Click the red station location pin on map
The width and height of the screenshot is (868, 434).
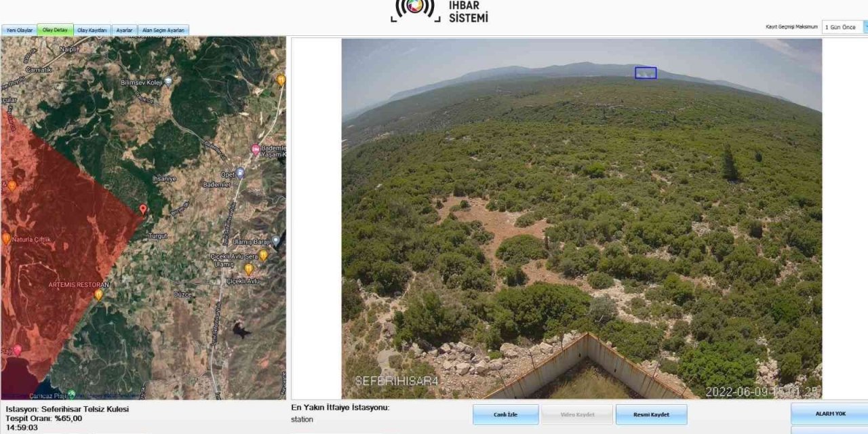(142, 210)
